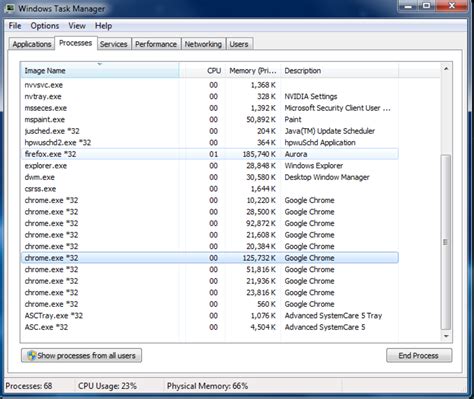
Task: Click the 50,892 K memory value
Action: click(x=261, y=120)
